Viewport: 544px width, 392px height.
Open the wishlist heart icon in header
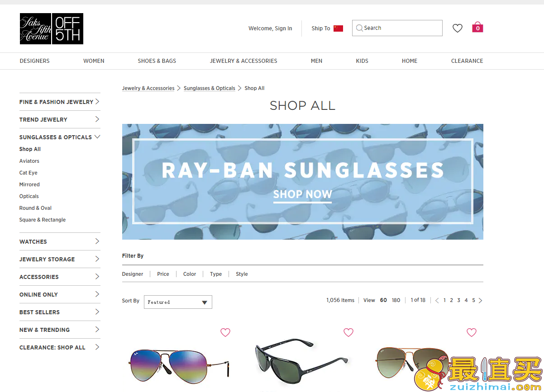tap(458, 28)
